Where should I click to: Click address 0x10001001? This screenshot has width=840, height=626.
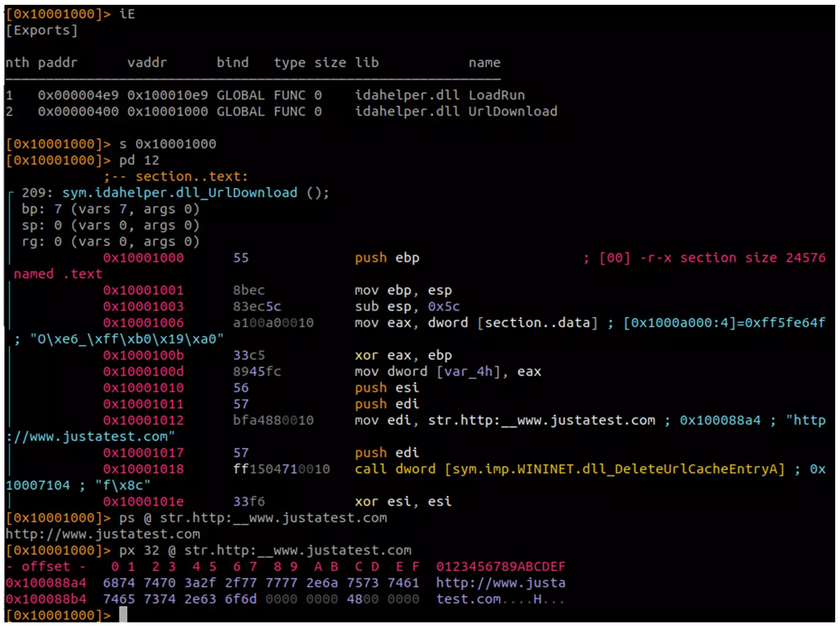click(x=143, y=290)
